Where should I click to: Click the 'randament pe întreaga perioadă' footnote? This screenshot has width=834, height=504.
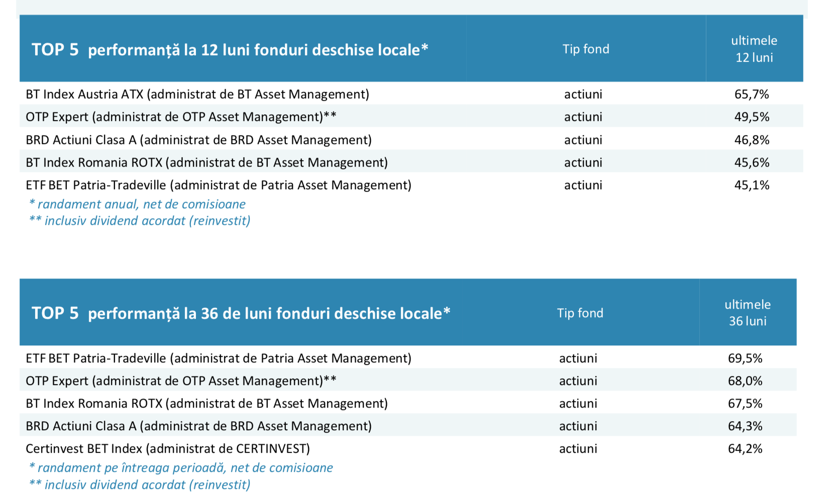(x=181, y=468)
